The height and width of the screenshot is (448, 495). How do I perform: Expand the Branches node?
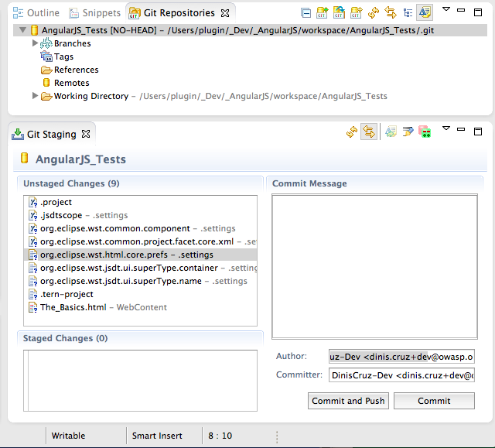coord(36,43)
